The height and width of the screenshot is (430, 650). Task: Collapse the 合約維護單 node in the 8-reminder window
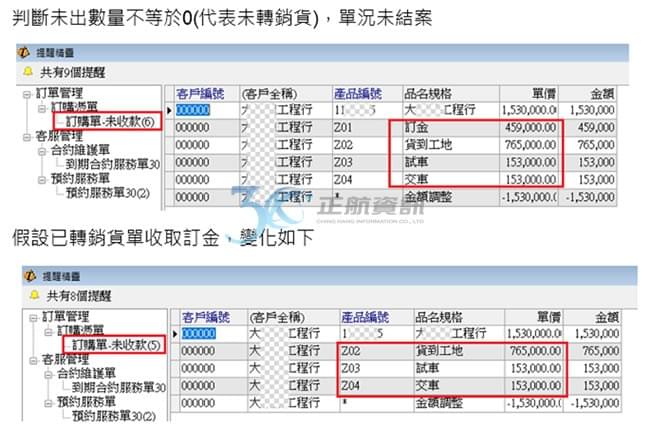[48, 374]
